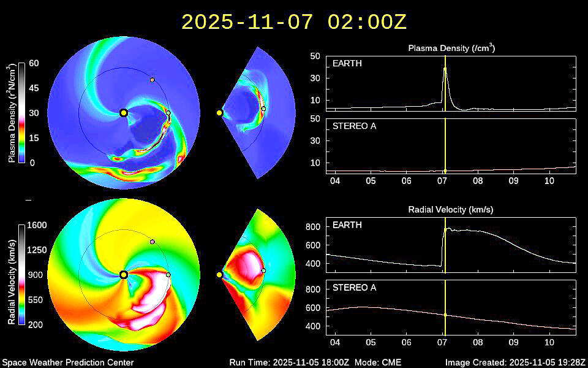Viewport: 588px width, 368px height.
Task: Click the Plasma Density (/cm³) chart title
Action: pos(451,48)
